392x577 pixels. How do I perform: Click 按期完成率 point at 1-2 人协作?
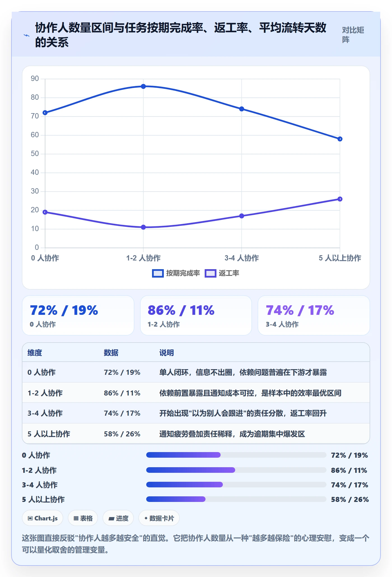point(143,86)
